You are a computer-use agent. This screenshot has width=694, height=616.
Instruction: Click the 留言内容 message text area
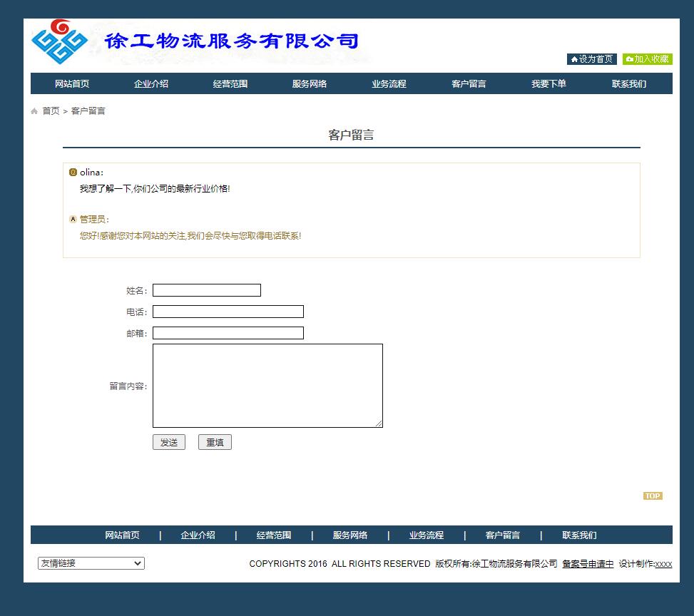pyautogui.click(x=267, y=385)
